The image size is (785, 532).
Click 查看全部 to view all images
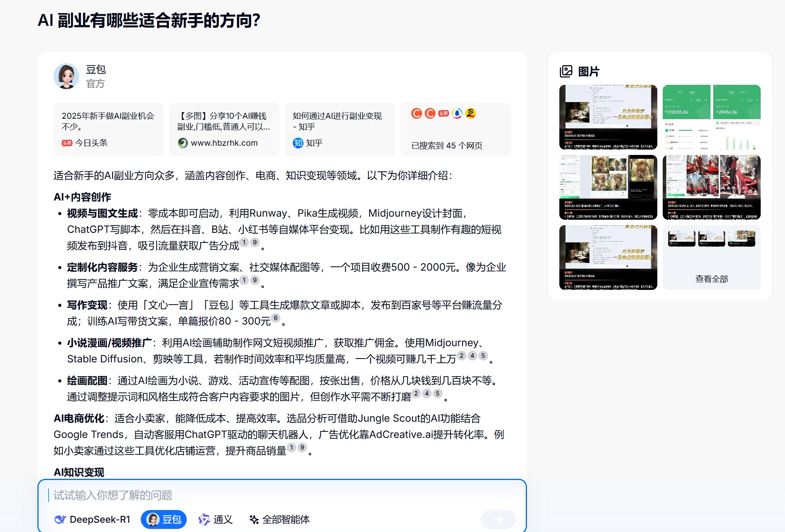coord(711,279)
